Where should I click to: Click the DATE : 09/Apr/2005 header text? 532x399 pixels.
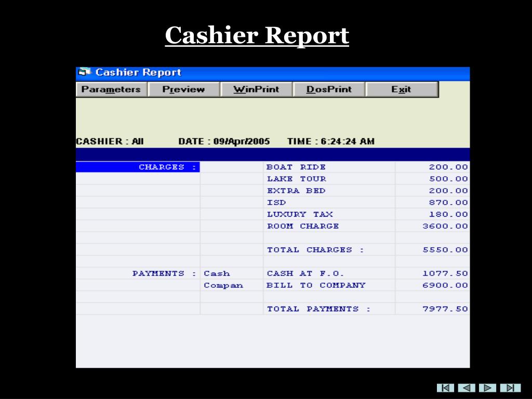click(x=224, y=141)
